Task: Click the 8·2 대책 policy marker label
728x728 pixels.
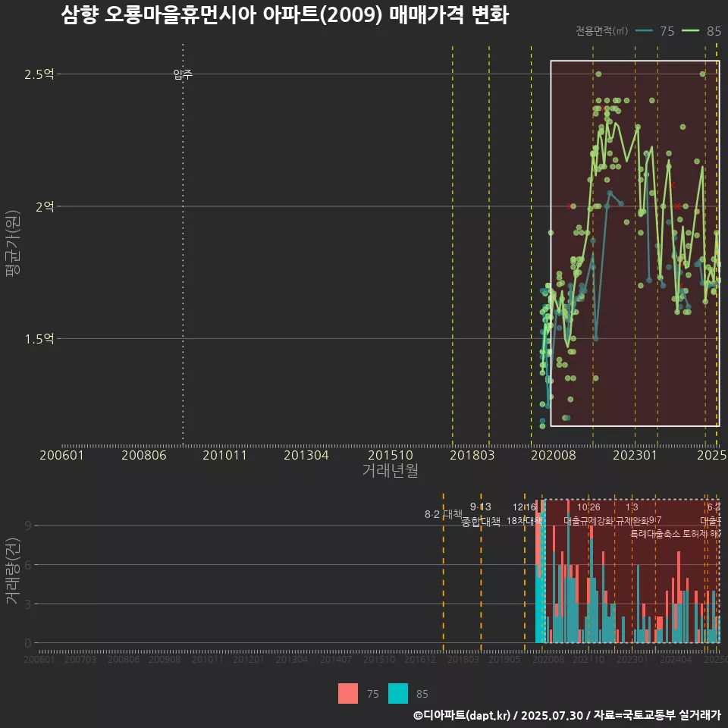Action: pyautogui.click(x=444, y=514)
